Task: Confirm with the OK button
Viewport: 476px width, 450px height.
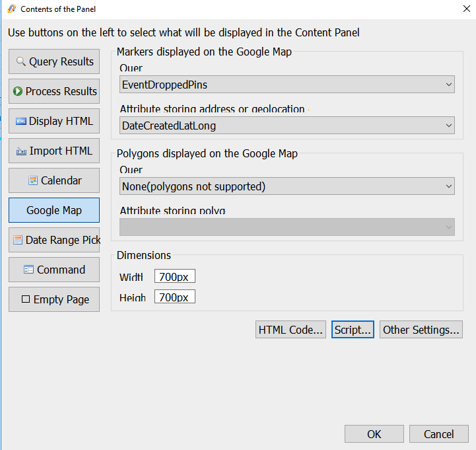Action: (x=374, y=434)
